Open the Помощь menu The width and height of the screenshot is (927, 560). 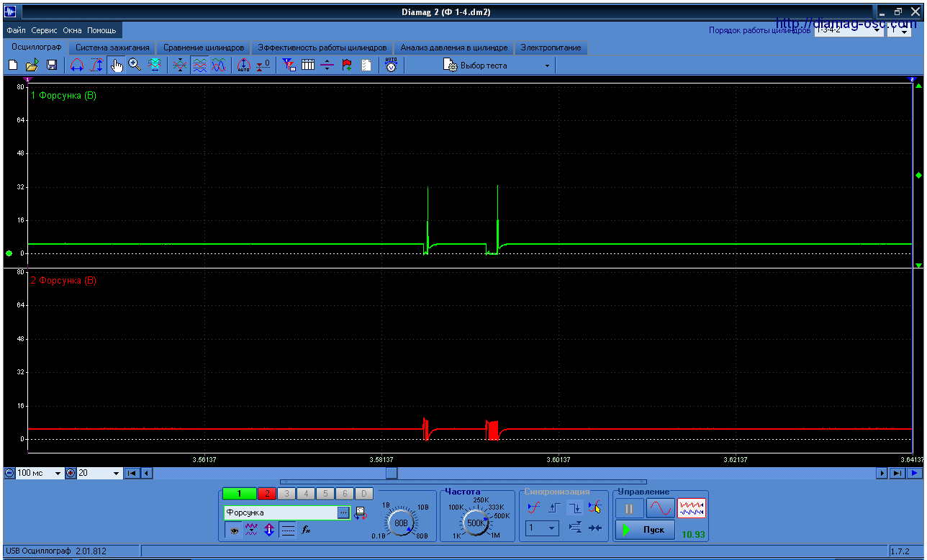click(101, 31)
